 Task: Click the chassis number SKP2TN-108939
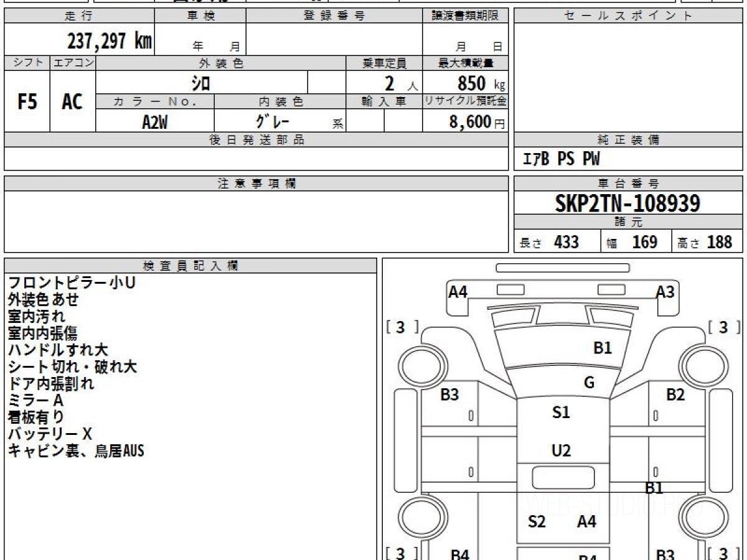[x=627, y=203]
